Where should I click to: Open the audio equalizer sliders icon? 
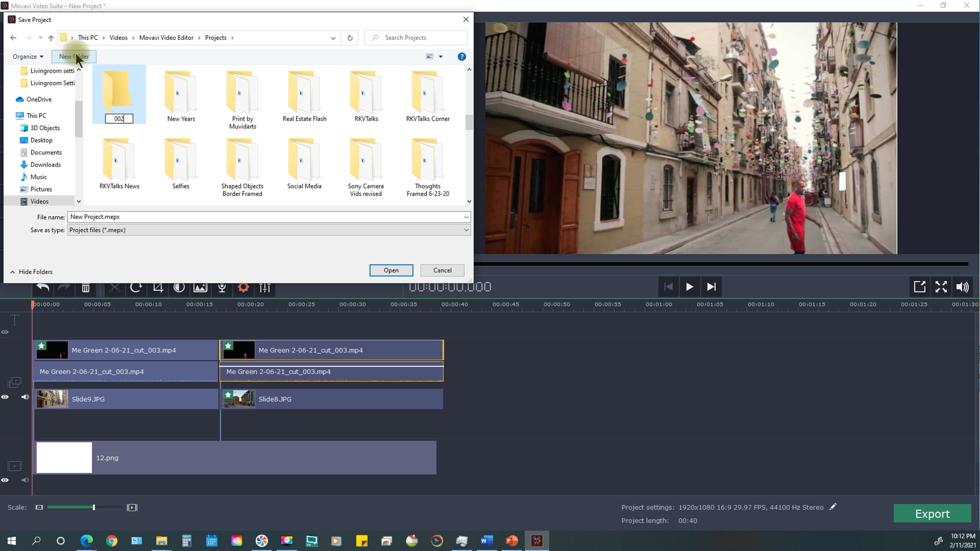[265, 288]
